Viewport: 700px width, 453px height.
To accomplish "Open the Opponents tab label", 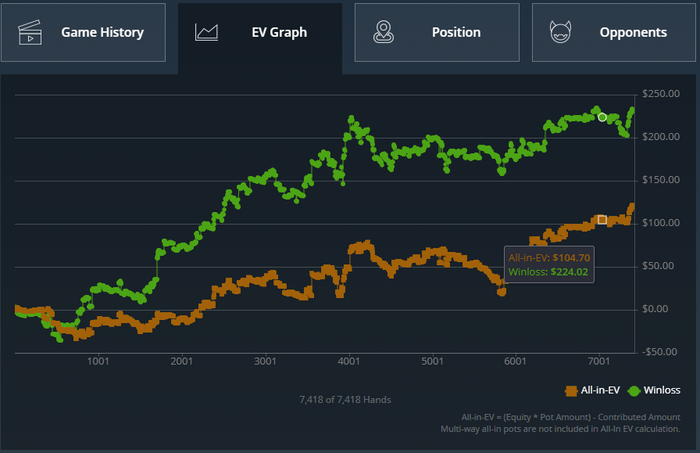I will (633, 32).
